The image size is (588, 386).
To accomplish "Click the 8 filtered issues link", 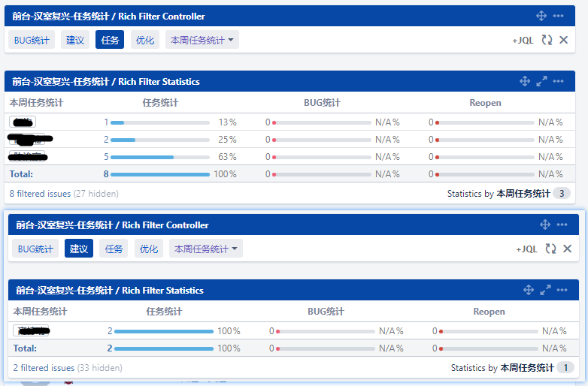I will click(x=40, y=193).
